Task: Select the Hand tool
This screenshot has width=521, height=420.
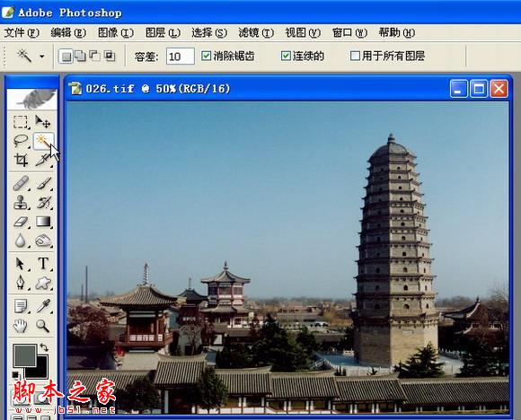Action: 21,326
